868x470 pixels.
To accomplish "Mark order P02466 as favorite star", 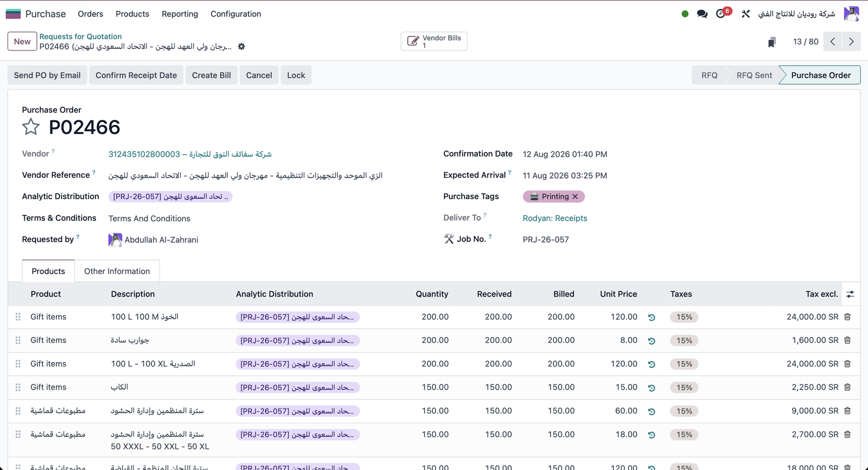I will pyautogui.click(x=31, y=127).
